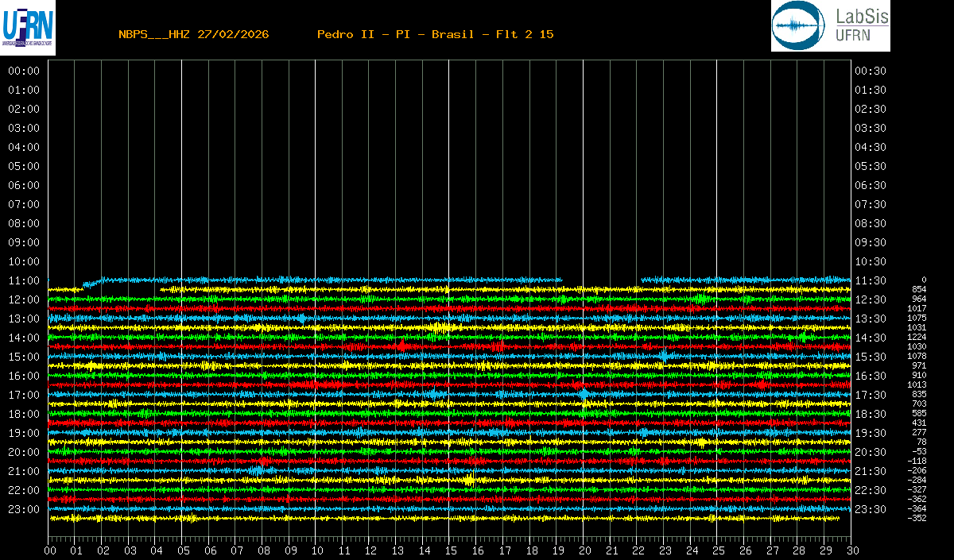Click the UFRN logo in top-left corner
954x560 pixels.
coord(28,29)
